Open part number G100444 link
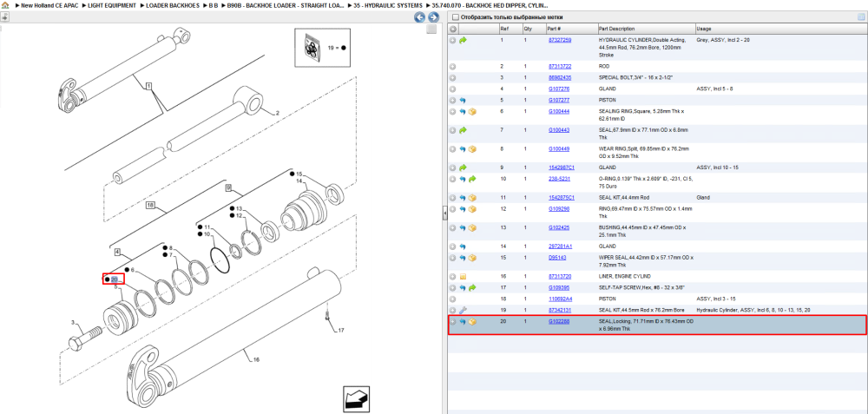This screenshot has width=868, height=414. [x=559, y=112]
